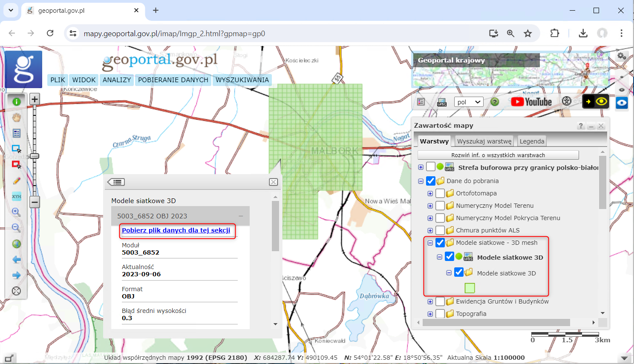Show full map extent with globe icon
634x364 pixels.
click(17, 244)
